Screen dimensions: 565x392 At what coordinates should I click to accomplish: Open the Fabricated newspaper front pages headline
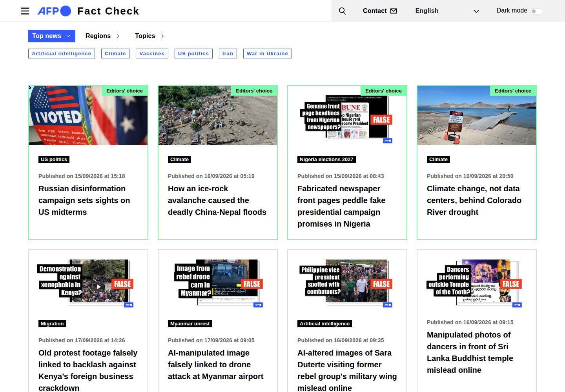pos(341,206)
